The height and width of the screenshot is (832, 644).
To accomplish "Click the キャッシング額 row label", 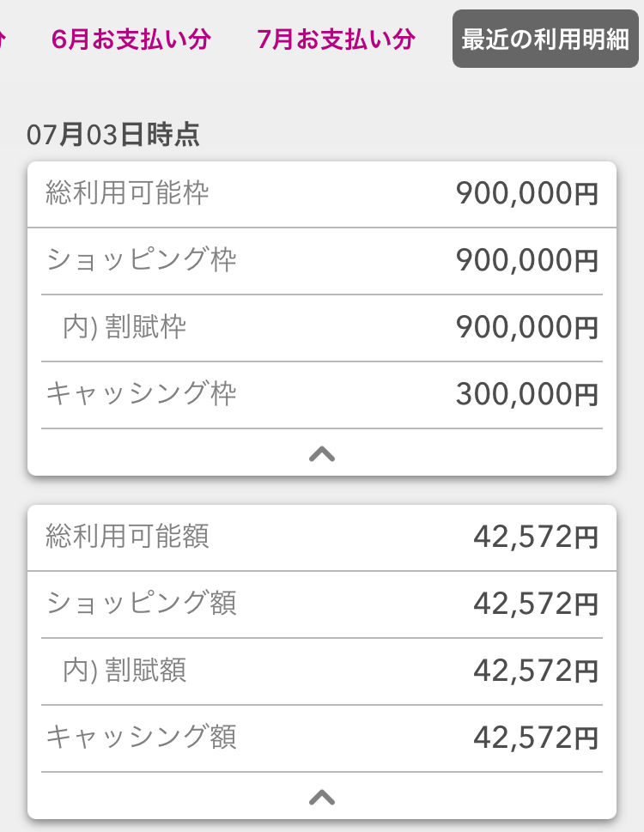I will pos(142,738).
